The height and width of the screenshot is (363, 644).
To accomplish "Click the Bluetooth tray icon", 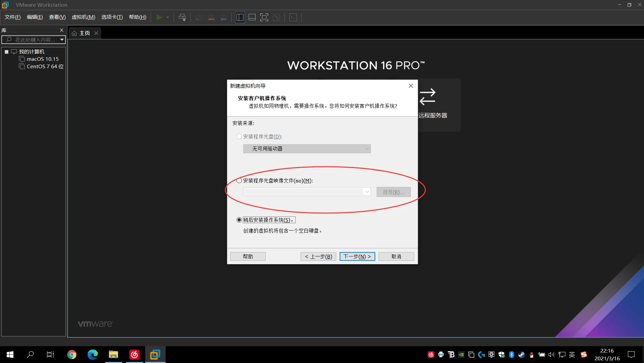I will [512, 355].
